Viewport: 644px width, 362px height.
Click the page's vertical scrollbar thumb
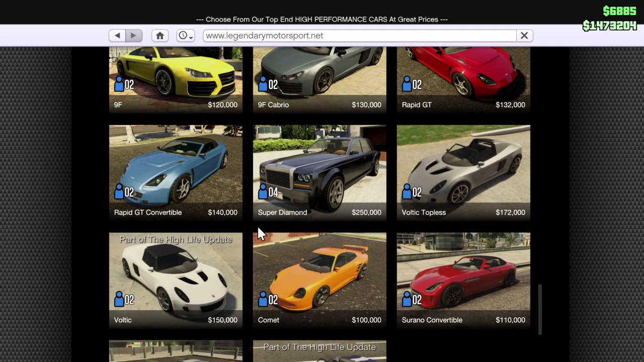[x=540, y=309]
